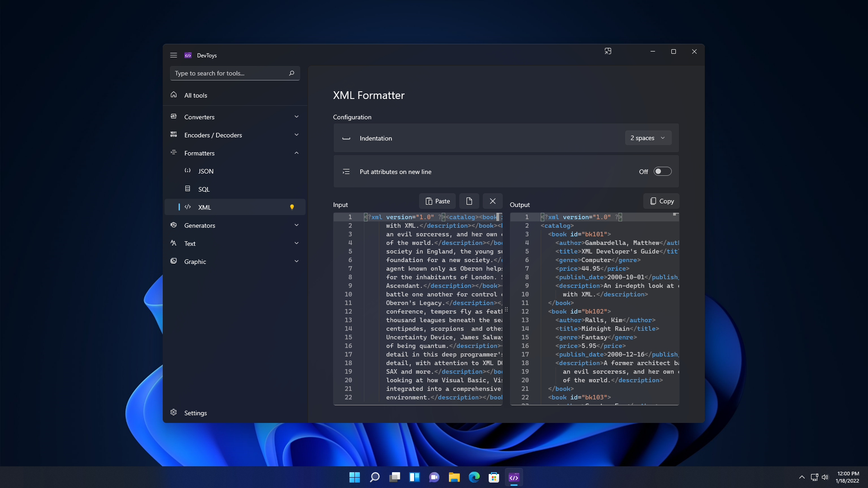This screenshot has height=488, width=868.
Task: Click the SQL formatter tool icon
Action: [188, 189]
